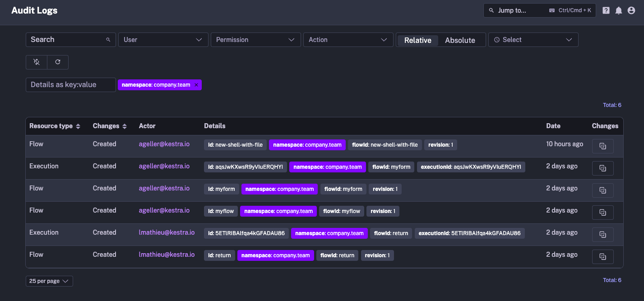This screenshot has width=644, height=301.
Task: Click the Details as key:value input
Action: click(x=70, y=84)
